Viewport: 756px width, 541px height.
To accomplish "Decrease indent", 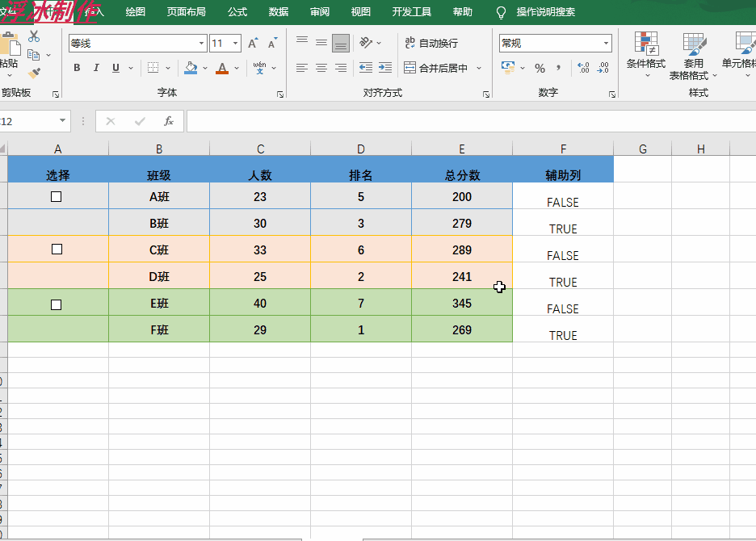I will [x=366, y=68].
